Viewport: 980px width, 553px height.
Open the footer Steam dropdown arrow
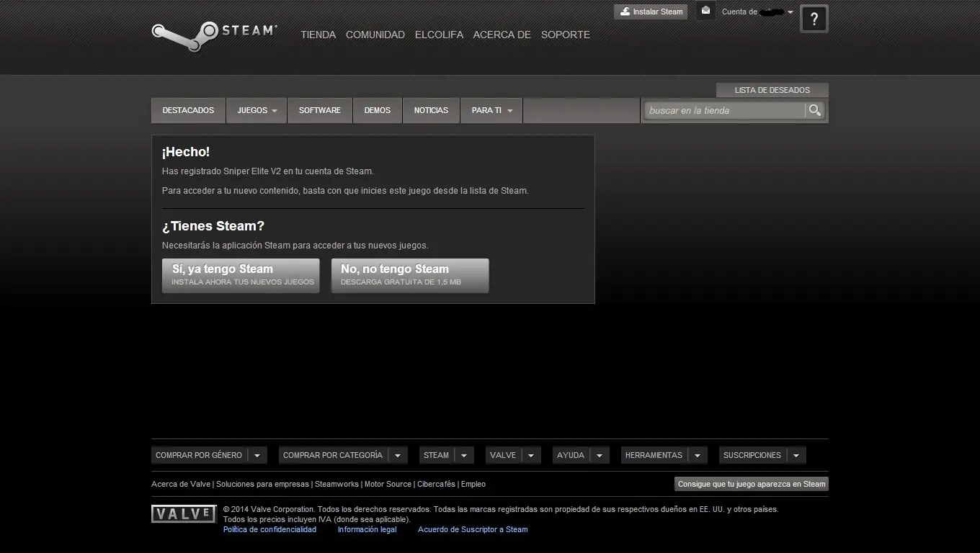(464, 455)
